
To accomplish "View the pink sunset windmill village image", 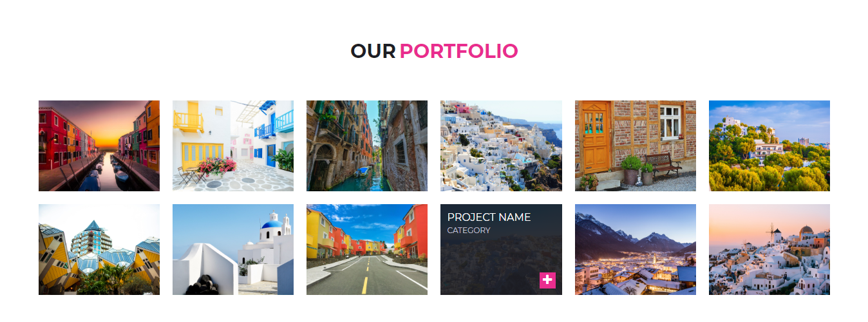I will coord(769,250).
